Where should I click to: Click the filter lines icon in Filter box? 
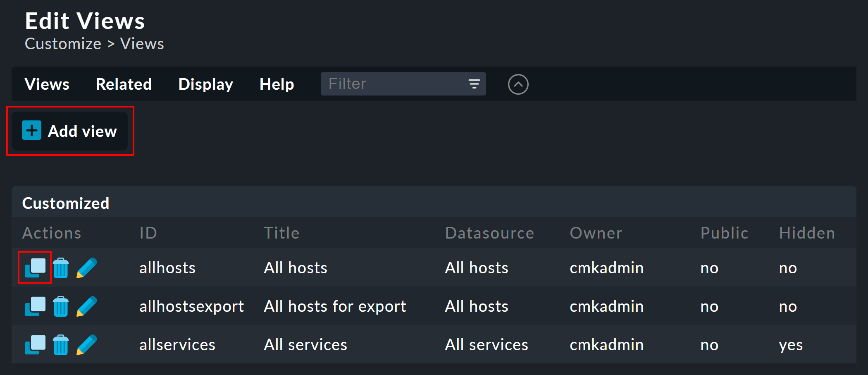(474, 84)
